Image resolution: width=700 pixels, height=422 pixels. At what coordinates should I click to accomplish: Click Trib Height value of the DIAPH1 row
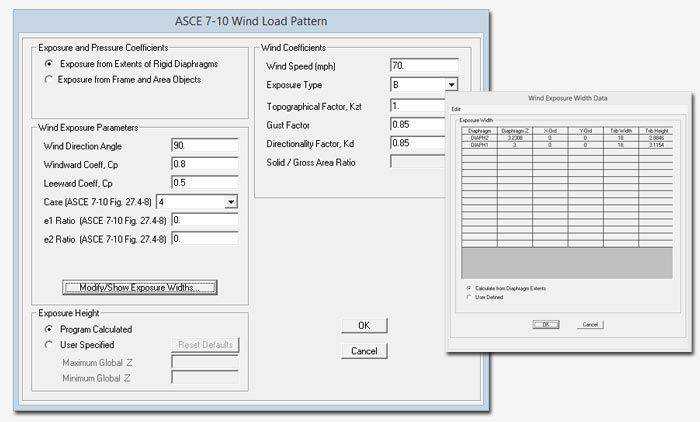[x=656, y=145]
